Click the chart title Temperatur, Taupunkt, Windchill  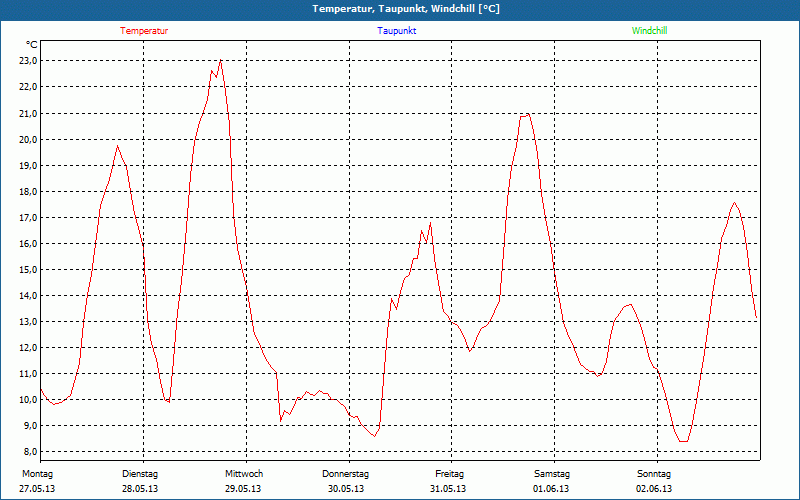point(406,9)
